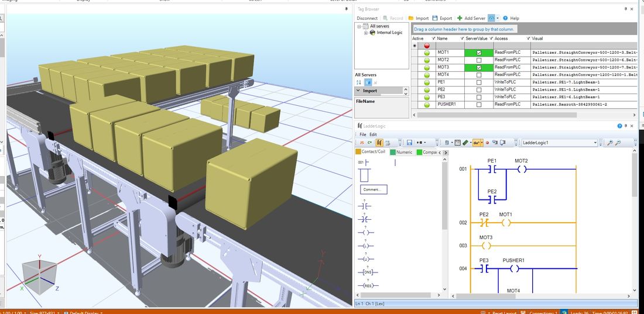Select the branch box element in palette
This screenshot has width=644, height=314.
point(364,175)
